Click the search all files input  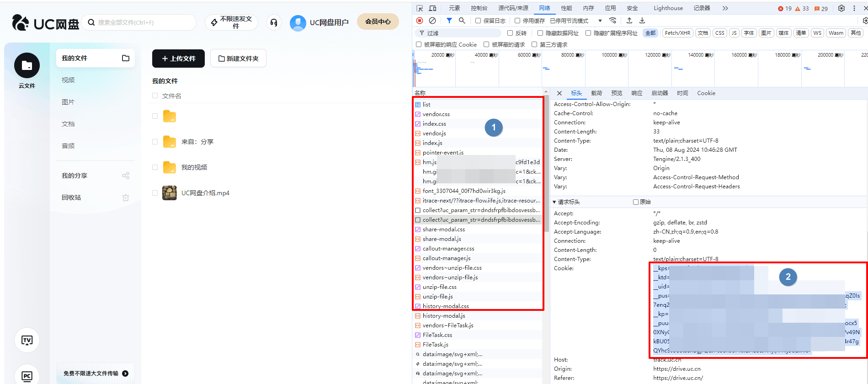[x=142, y=22]
